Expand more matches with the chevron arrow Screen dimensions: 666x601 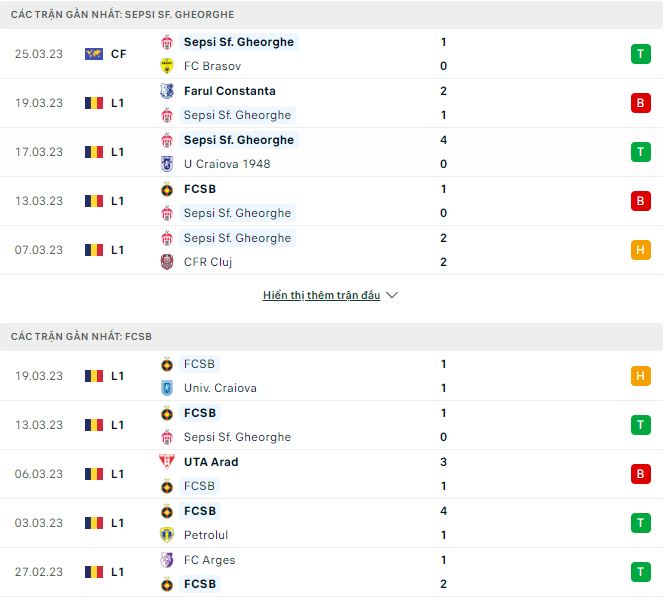(392, 296)
